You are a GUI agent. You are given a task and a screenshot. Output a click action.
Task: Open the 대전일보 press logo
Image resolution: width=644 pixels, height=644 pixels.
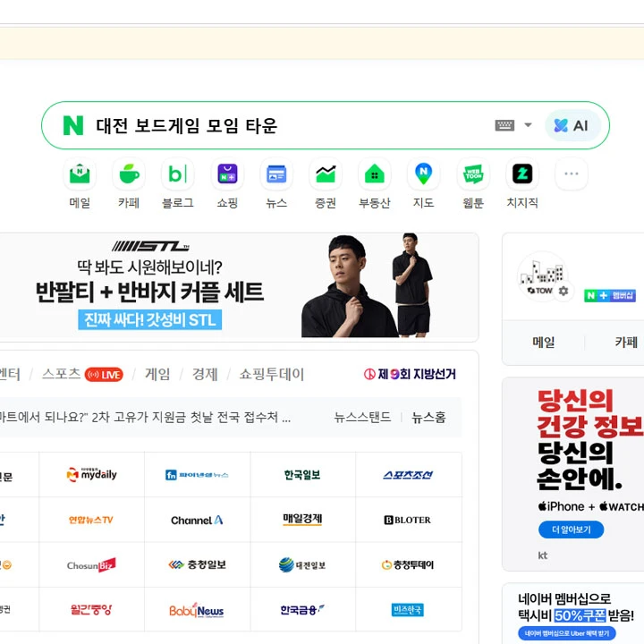pos(302,564)
